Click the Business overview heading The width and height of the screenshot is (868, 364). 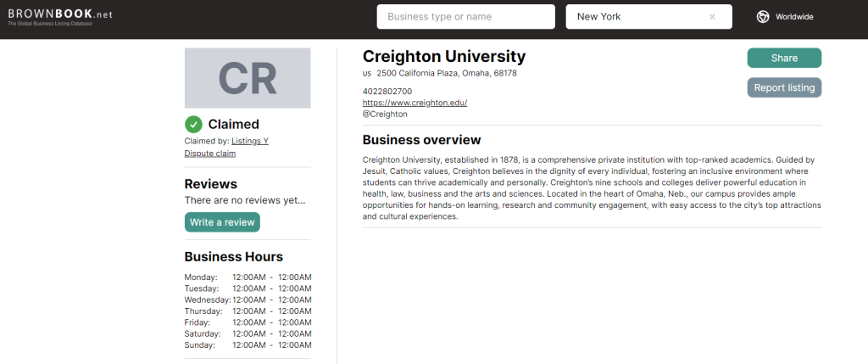pos(422,140)
